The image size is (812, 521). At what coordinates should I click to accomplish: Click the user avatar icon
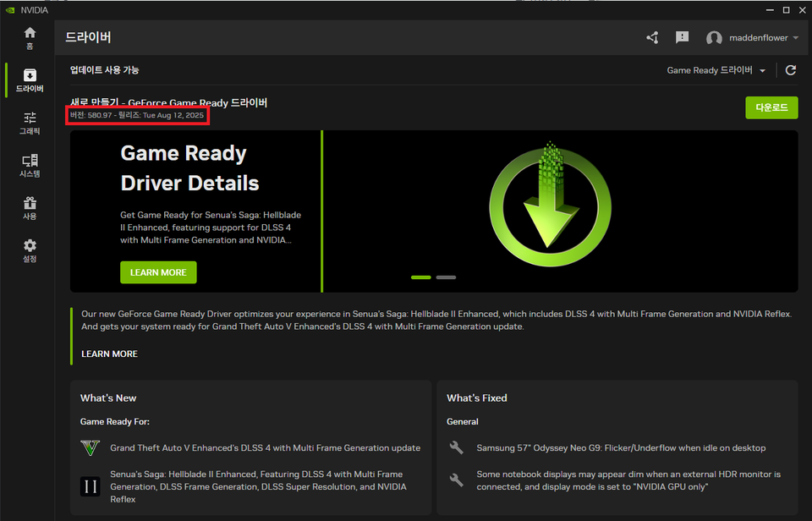(x=714, y=38)
